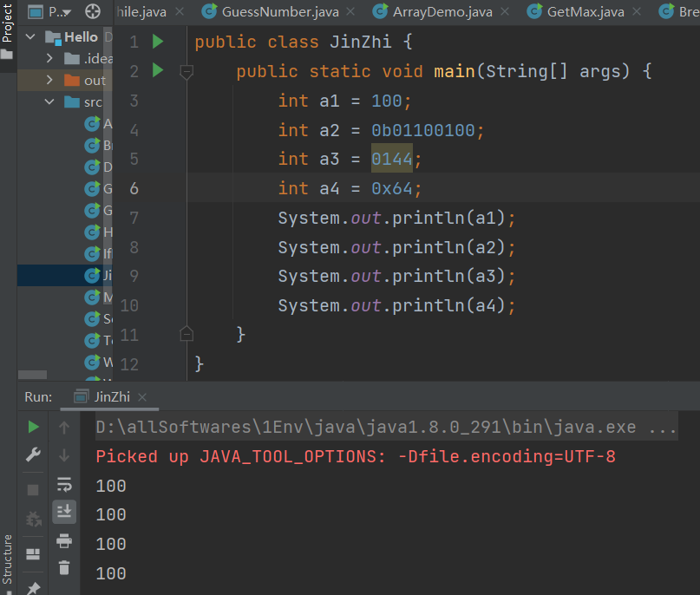
Task: Select the class file starting with T
Action: [98, 341]
